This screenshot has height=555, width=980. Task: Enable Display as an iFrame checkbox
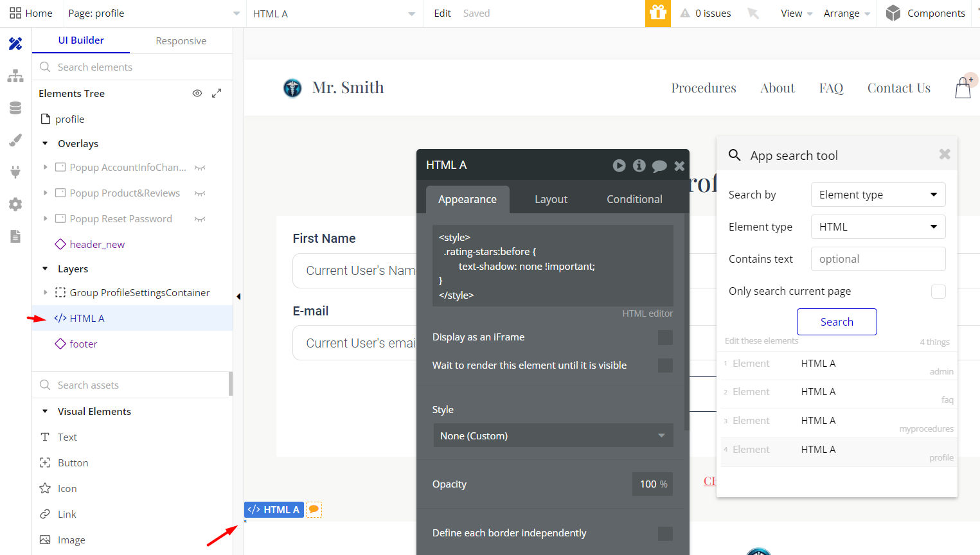(x=665, y=337)
